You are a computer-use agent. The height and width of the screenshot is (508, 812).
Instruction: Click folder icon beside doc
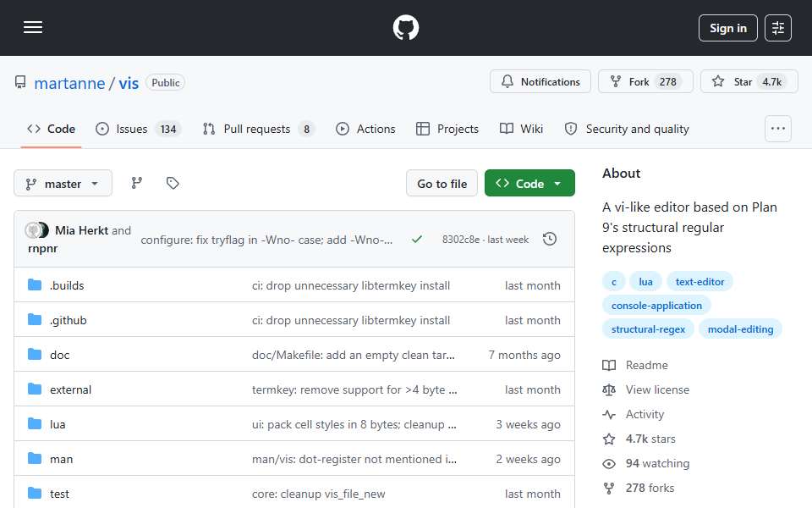35,354
